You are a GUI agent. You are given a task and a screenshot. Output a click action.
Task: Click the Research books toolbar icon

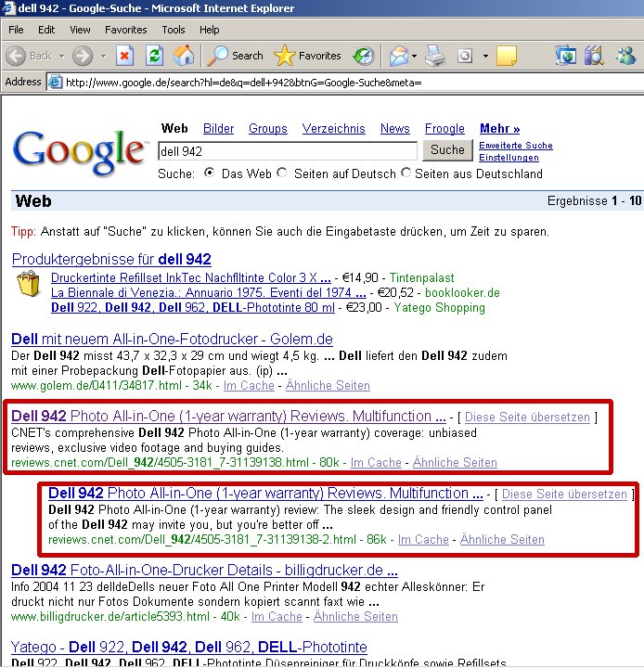[x=595, y=56]
